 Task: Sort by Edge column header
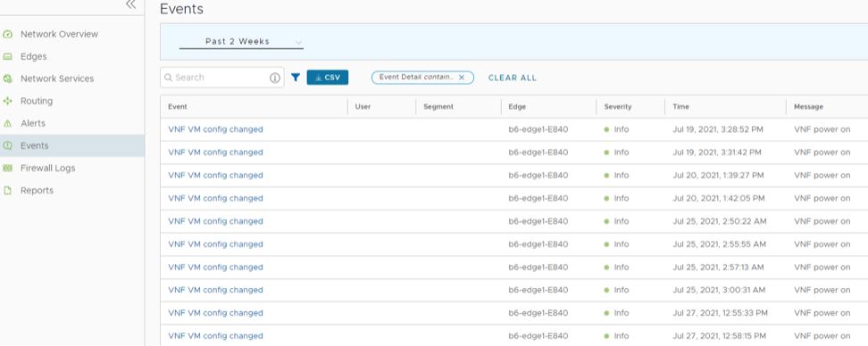pyautogui.click(x=517, y=107)
